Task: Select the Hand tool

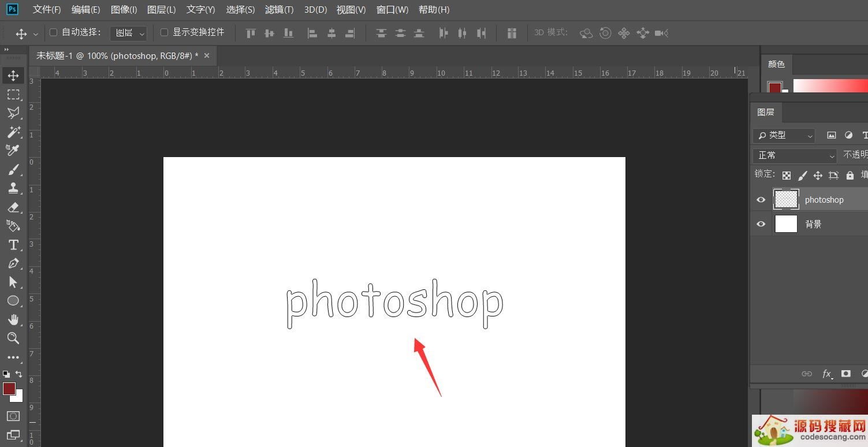Action: point(13,319)
